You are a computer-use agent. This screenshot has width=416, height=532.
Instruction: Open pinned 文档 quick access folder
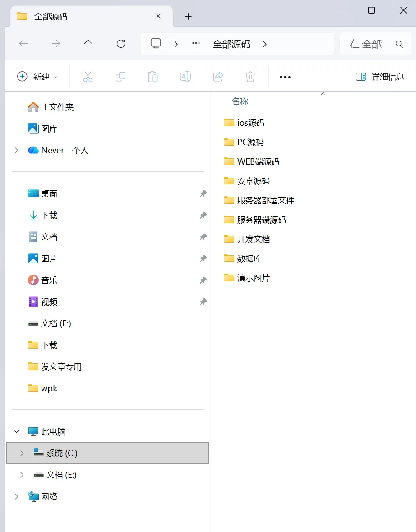[x=42, y=237]
